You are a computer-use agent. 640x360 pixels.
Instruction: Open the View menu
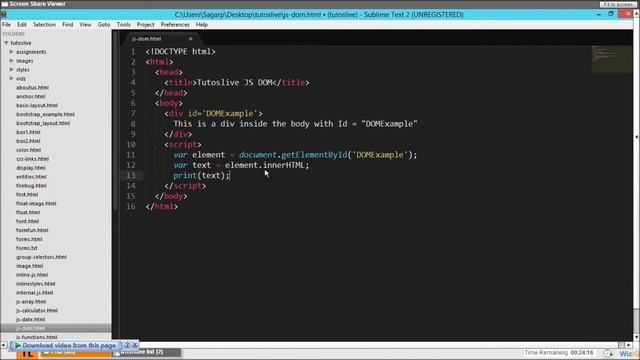coord(85,24)
